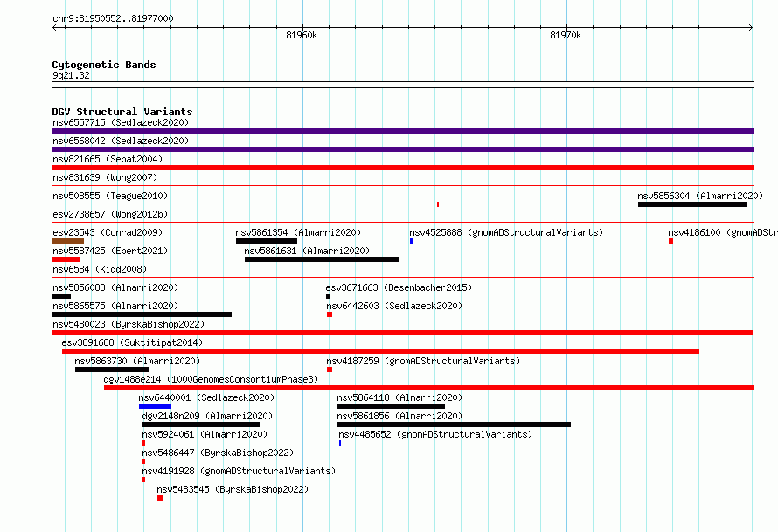Image resolution: width=778 pixels, height=532 pixels.
Task: Select dgv1488e214 (1000GenomesConsortiumPhase3) label
Action: (211, 379)
